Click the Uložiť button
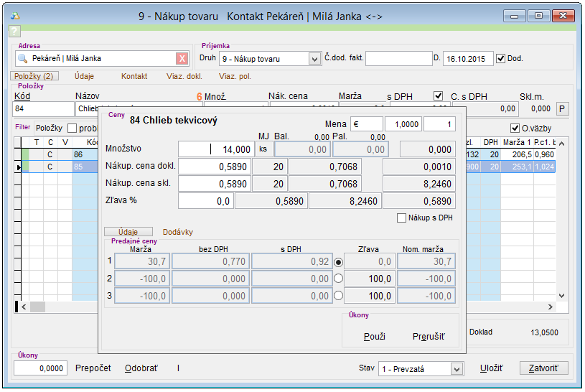 tap(492, 368)
